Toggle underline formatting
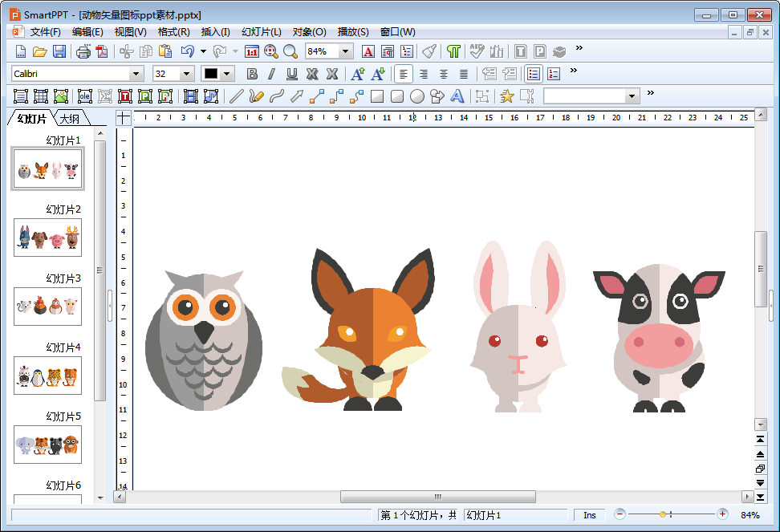 coord(291,74)
